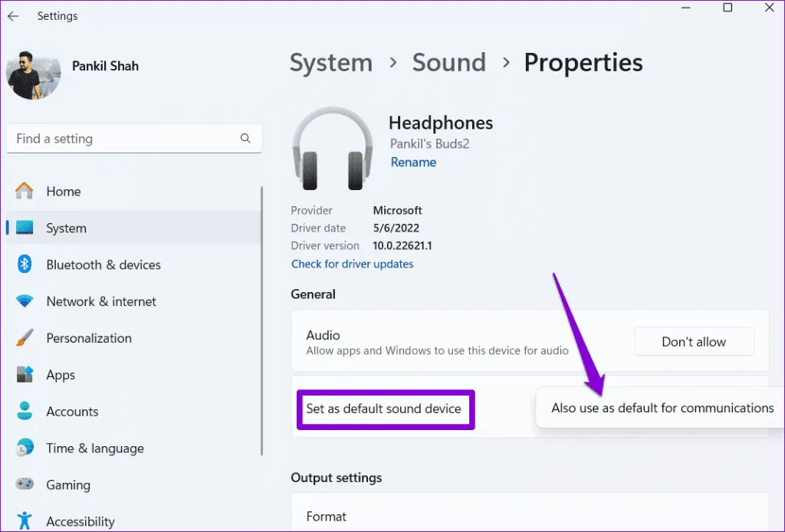Screen dimensions: 785x532
Task: Click the Bluetooth icon in sidebar
Action: click(25, 264)
